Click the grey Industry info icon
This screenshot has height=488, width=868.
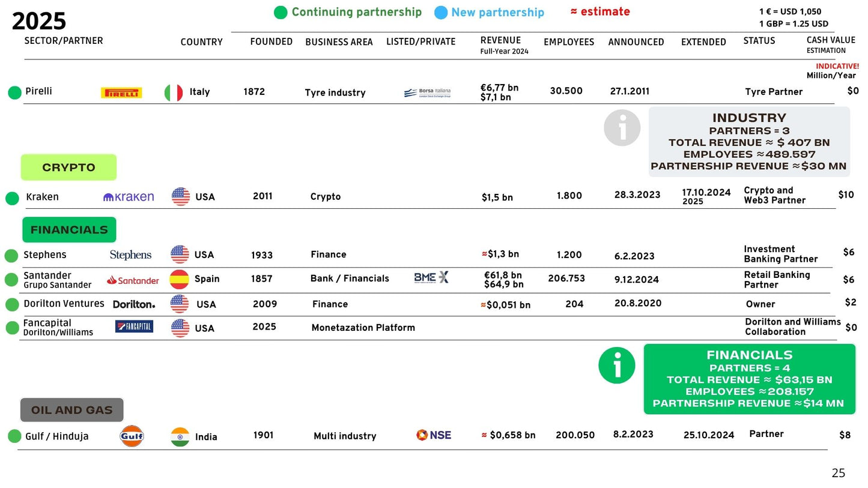pyautogui.click(x=622, y=128)
